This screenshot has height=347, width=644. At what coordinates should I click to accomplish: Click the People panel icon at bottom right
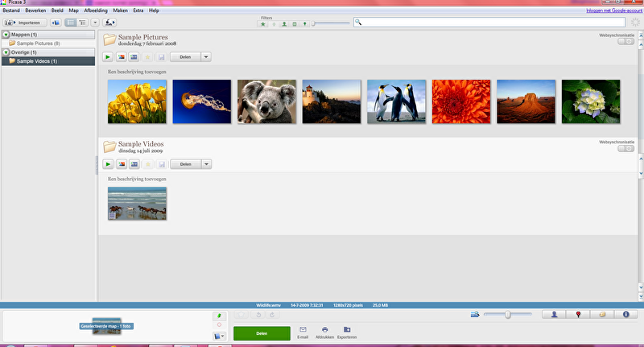point(554,314)
